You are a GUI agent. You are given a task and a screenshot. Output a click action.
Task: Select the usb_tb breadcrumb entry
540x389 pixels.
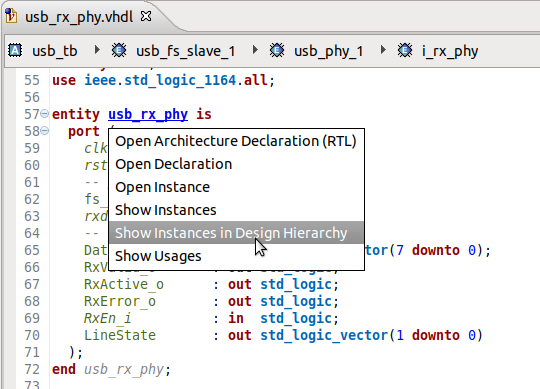coord(54,51)
